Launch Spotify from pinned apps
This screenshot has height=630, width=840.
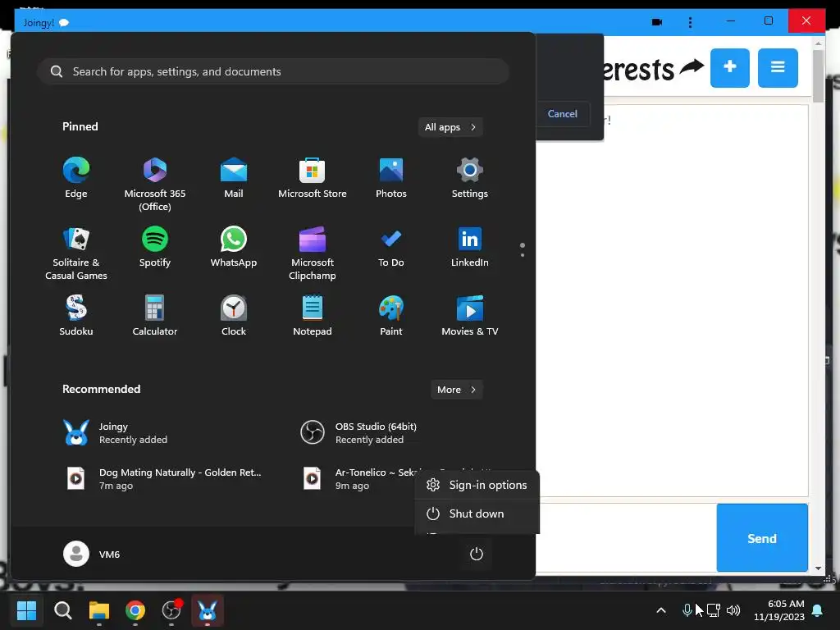click(x=155, y=247)
